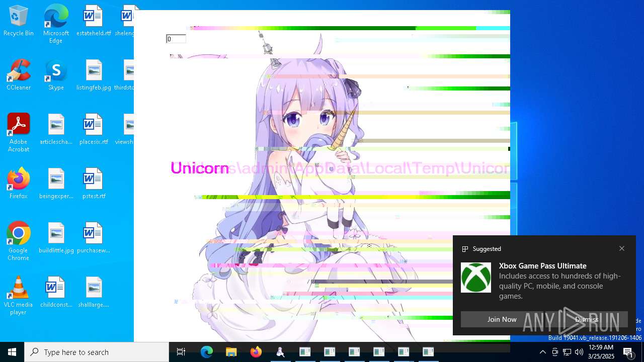644x362 pixels.
Task: Select the childconst... document icon
Action: [56, 293]
